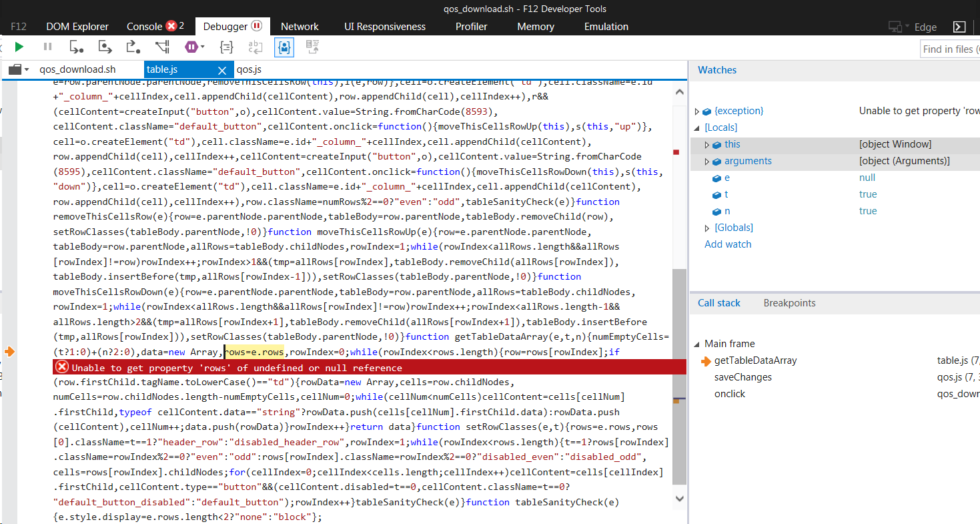Expand the 'this' local variable
The image size is (980, 524).
[x=707, y=145]
